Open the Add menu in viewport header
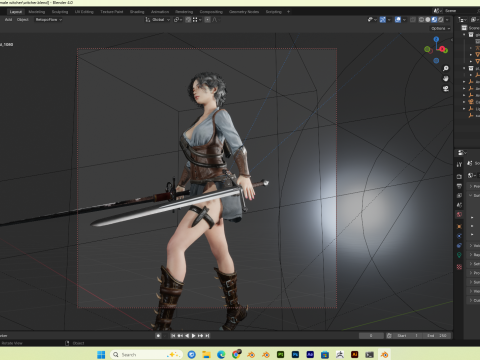The height and width of the screenshot is (360, 480). coord(8,20)
